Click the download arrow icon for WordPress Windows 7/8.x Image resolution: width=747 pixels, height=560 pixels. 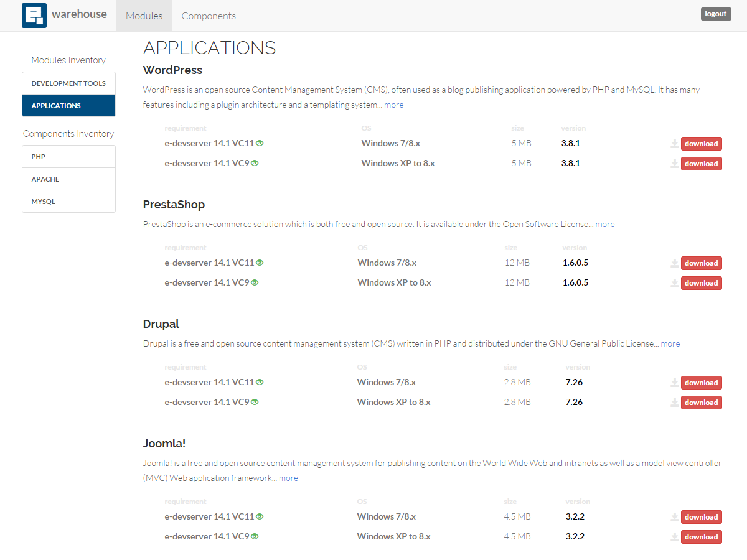click(x=674, y=143)
